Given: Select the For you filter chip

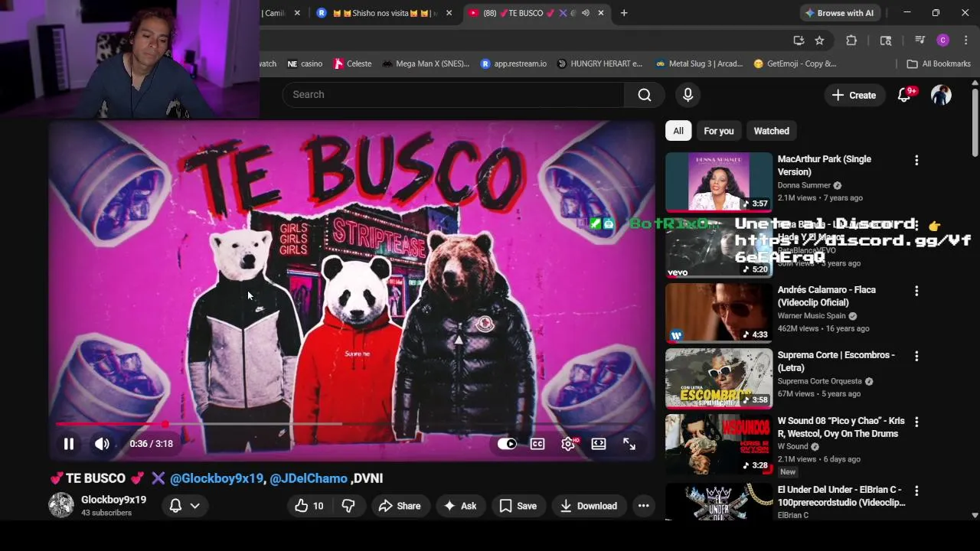Looking at the screenshot, I should pos(718,131).
